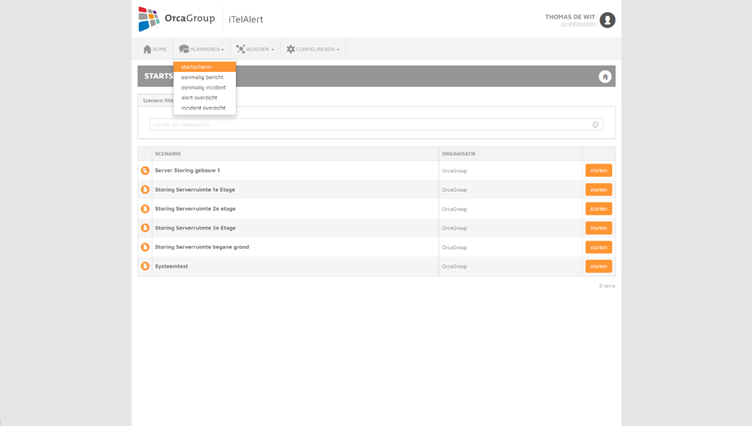Expand the Beheren dropdown menu
The image size is (752, 426).
click(x=255, y=49)
